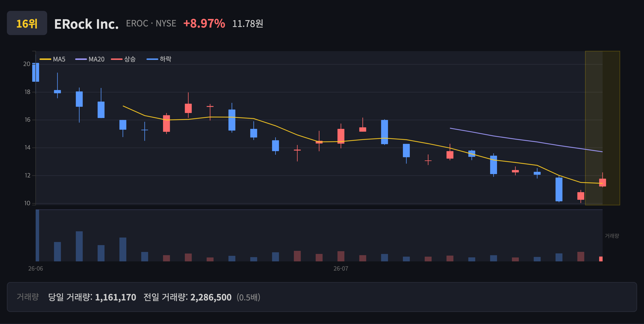The height and width of the screenshot is (324, 644).
Task: Click the 11.78원 price value
Action: (x=247, y=24)
